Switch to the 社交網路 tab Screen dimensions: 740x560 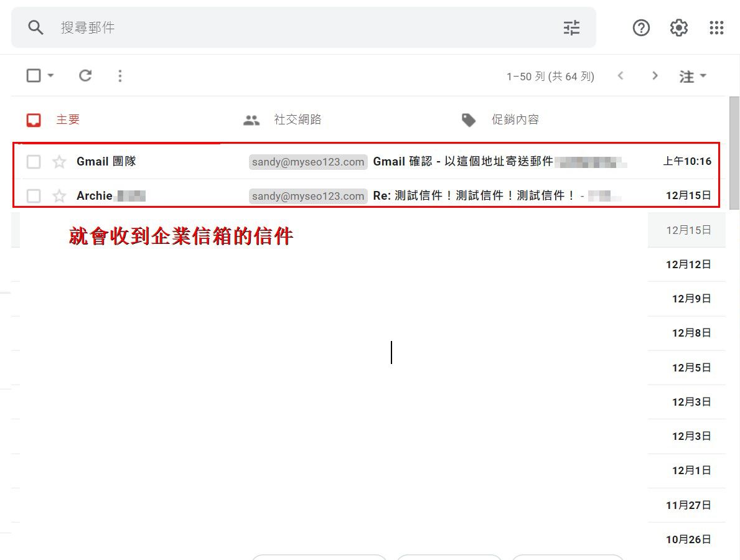tap(297, 119)
